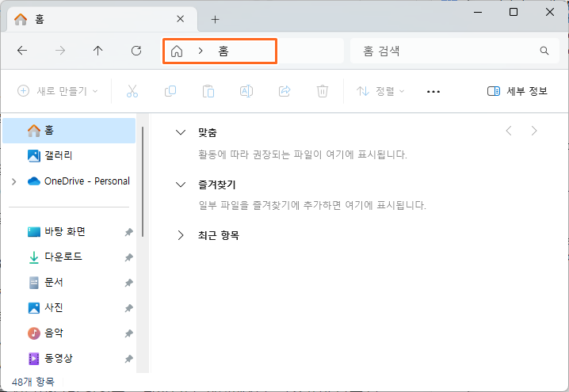Close the 홈 tab
The image size is (569, 392).
181,19
